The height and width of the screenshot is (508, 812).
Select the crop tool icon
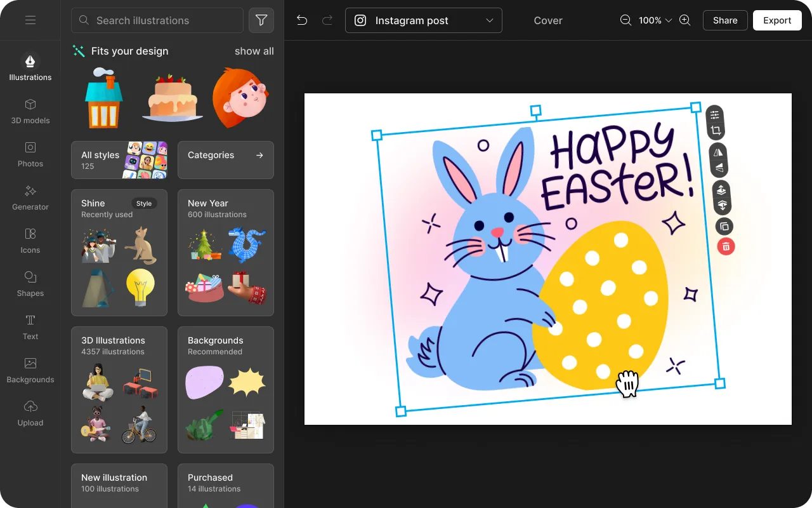point(716,131)
